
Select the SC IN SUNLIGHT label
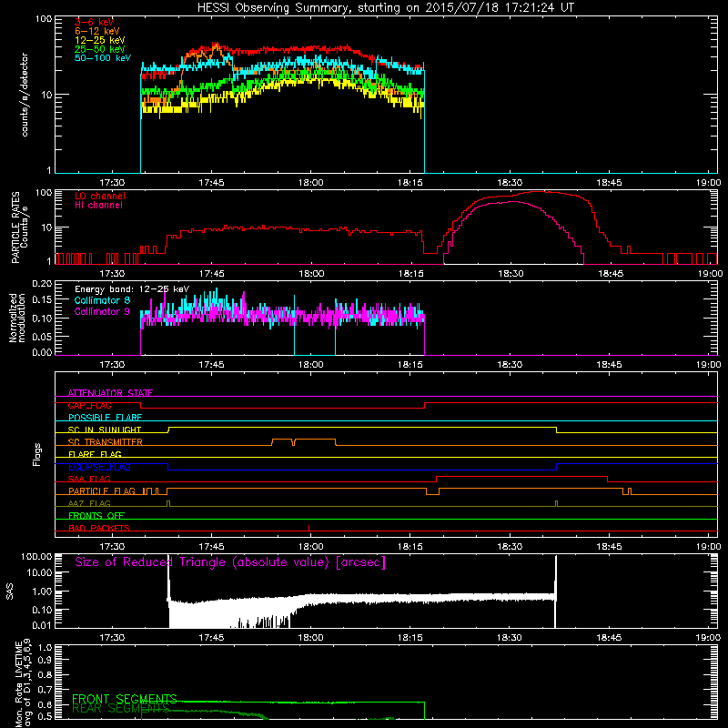(x=105, y=430)
